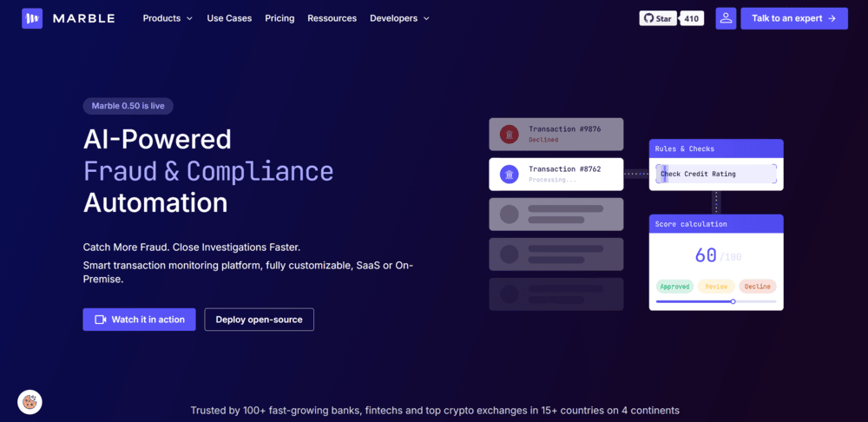Select the Transaction #9876 declined card
This screenshot has width=868, height=422.
coord(556,134)
